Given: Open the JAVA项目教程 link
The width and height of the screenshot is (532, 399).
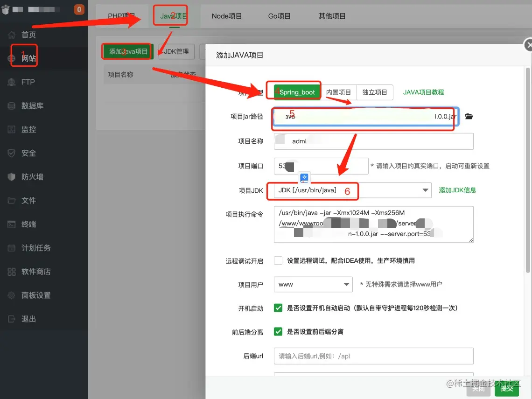Looking at the screenshot, I should click(x=423, y=92).
